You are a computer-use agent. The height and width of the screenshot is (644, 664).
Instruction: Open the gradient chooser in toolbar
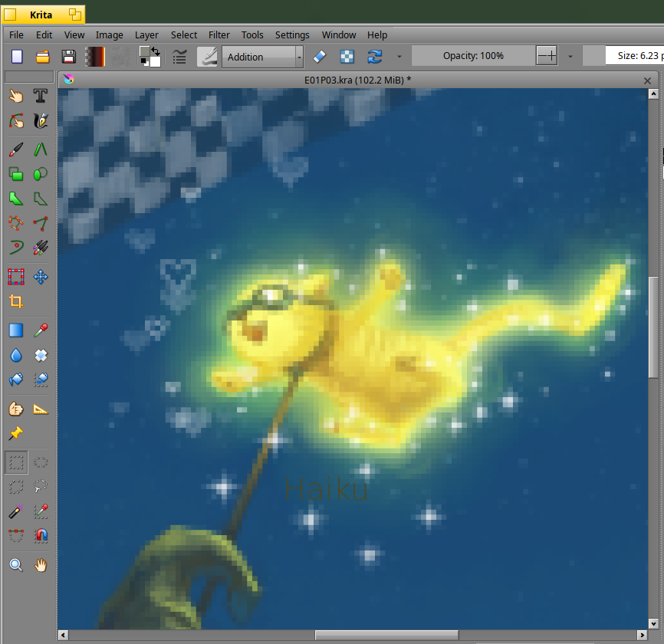pos(95,56)
